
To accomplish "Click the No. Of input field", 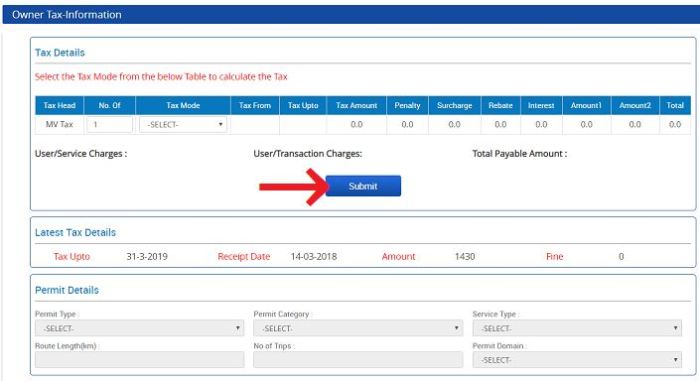I will 110,125.
